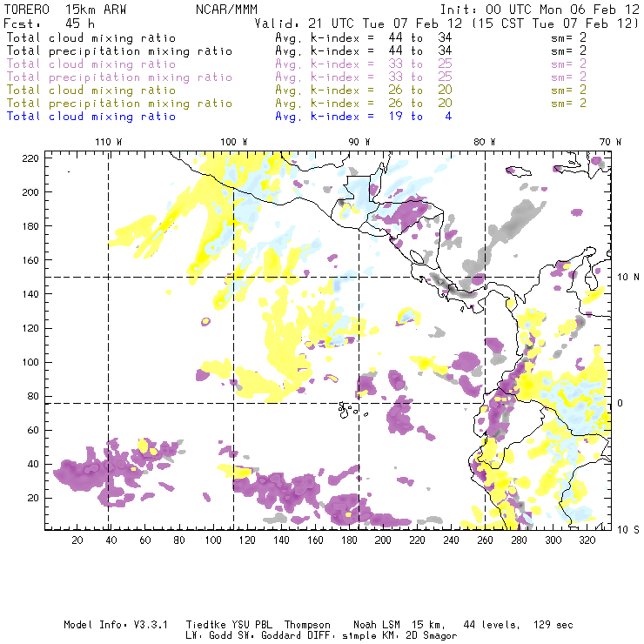
Task: Click the "100" tick label on the vertical axis
Action: [x=30, y=362]
